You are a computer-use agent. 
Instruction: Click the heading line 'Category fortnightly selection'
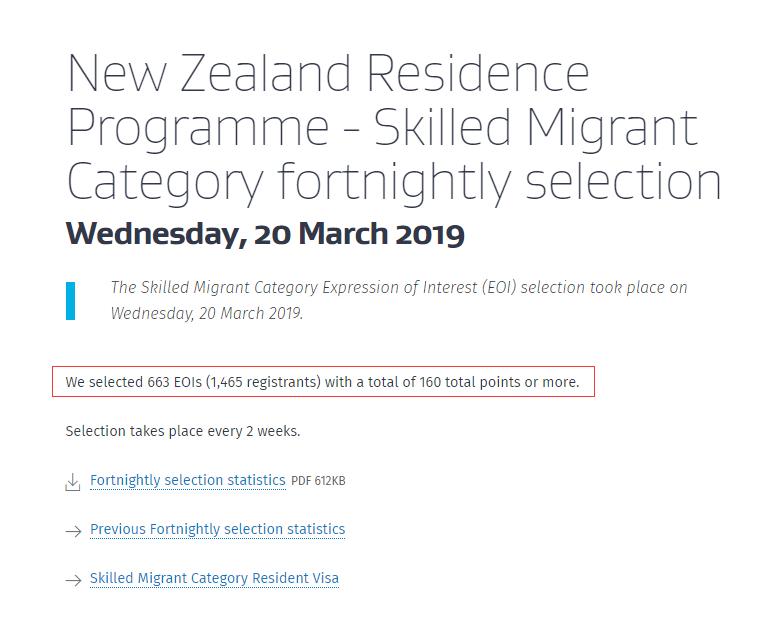tap(393, 182)
